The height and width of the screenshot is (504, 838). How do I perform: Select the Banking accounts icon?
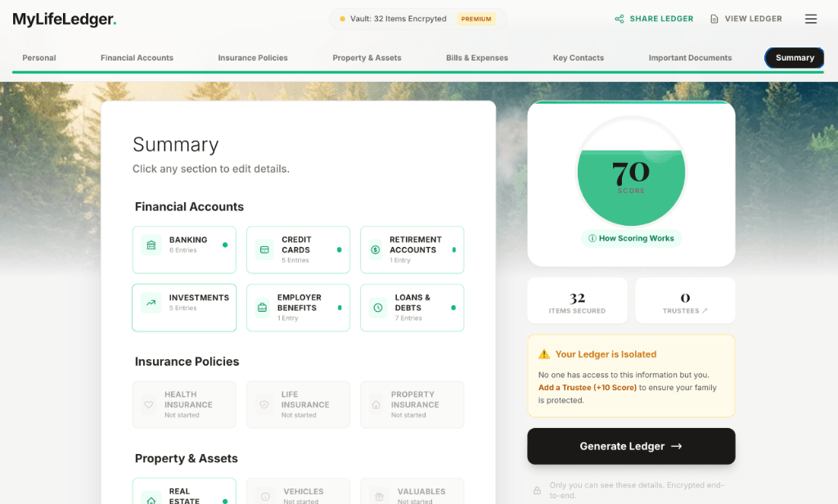click(x=151, y=245)
